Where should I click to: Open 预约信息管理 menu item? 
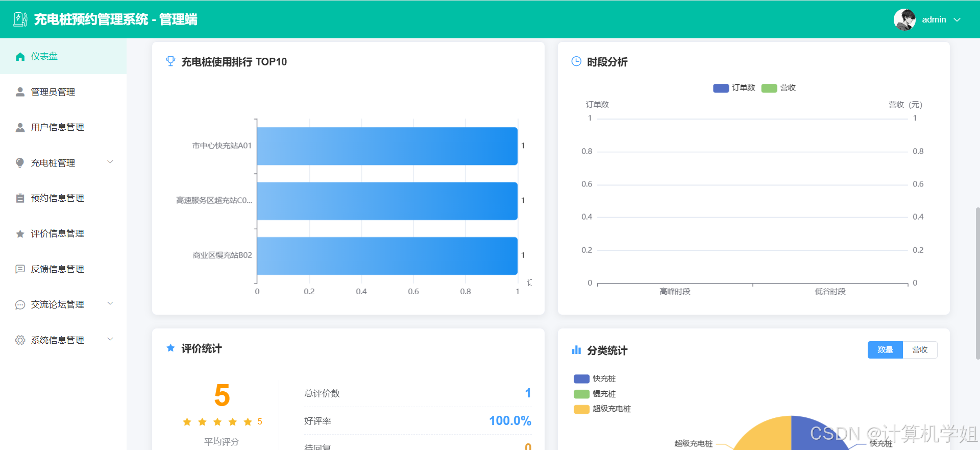[63, 198]
